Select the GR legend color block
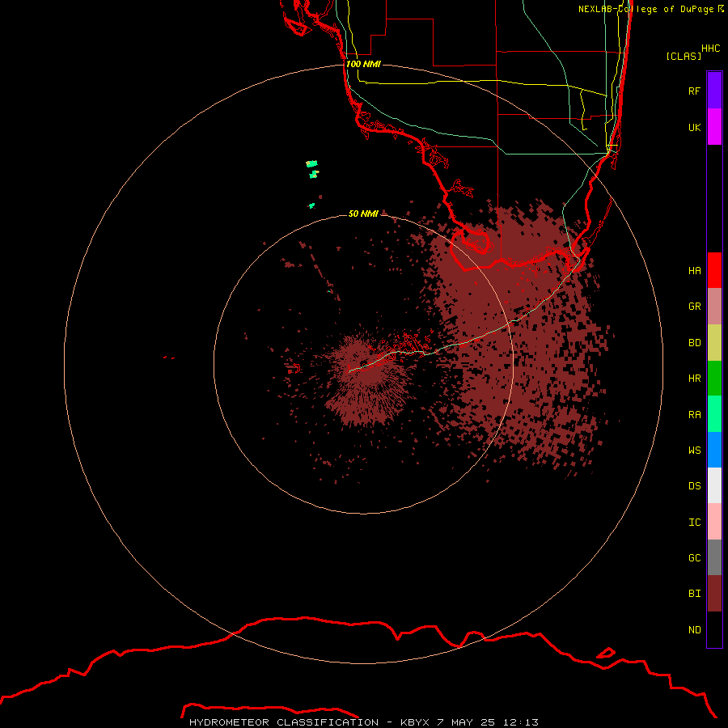This screenshot has width=728, height=728. pyautogui.click(x=714, y=307)
